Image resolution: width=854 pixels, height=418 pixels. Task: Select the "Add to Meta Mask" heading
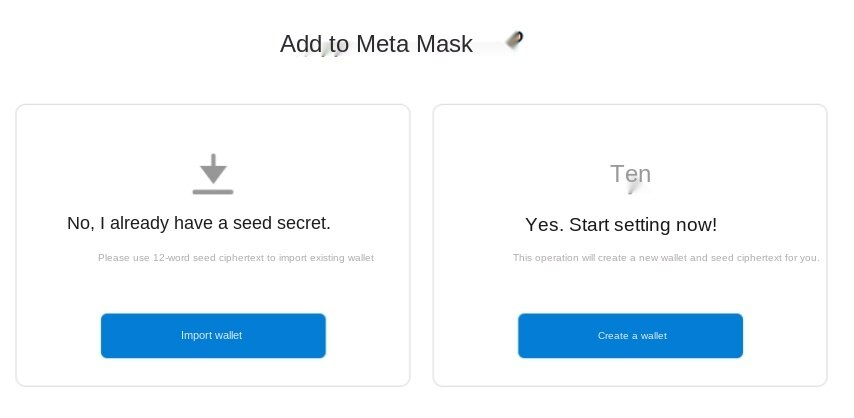pos(376,44)
